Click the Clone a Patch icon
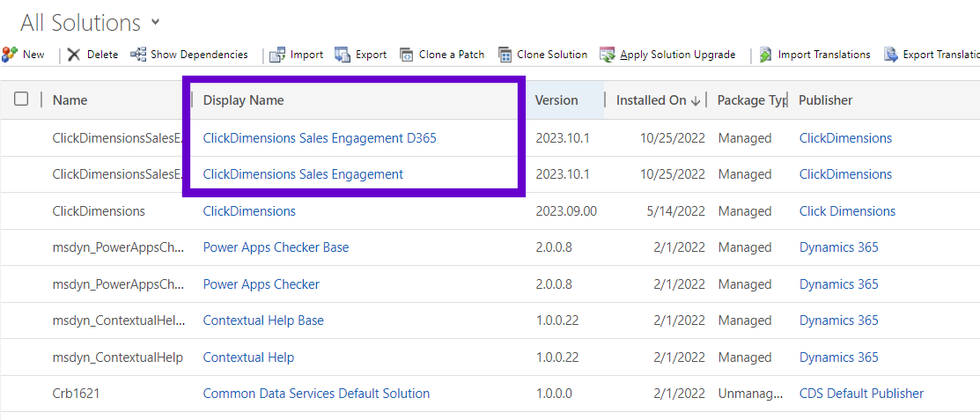This screenshot has height=420, width=980. pos(407,55)
